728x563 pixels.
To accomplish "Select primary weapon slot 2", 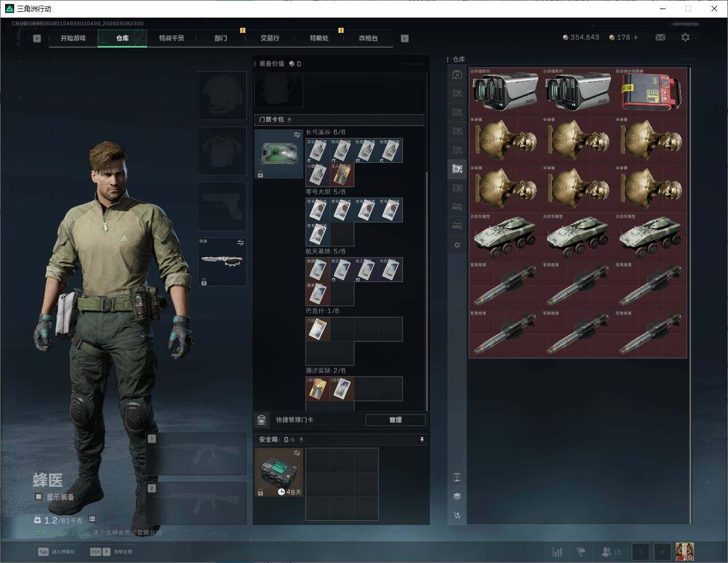I will (x=196, y=503).
